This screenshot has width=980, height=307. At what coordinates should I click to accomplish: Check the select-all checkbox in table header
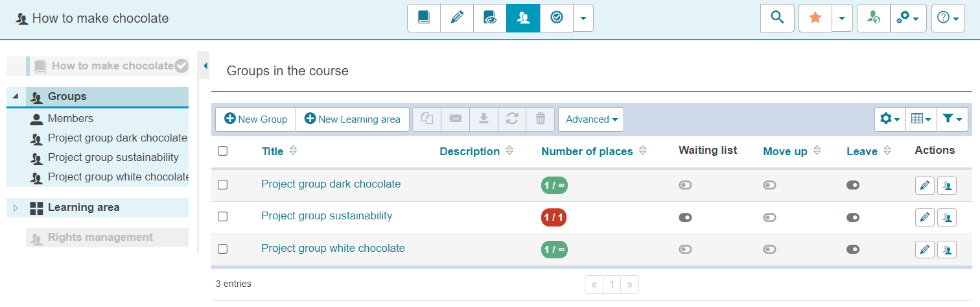tap(223, 151)
